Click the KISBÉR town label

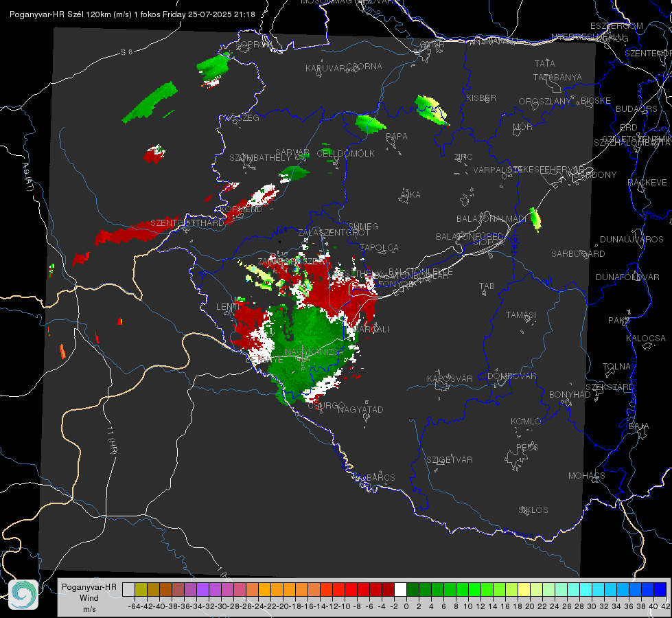(x=481, y=98)
